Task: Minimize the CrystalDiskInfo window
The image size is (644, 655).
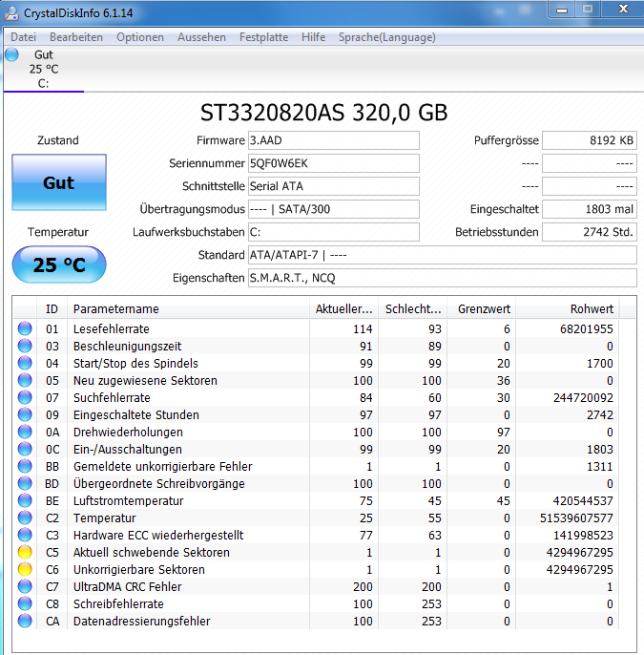Action: (x=562, y=10)
